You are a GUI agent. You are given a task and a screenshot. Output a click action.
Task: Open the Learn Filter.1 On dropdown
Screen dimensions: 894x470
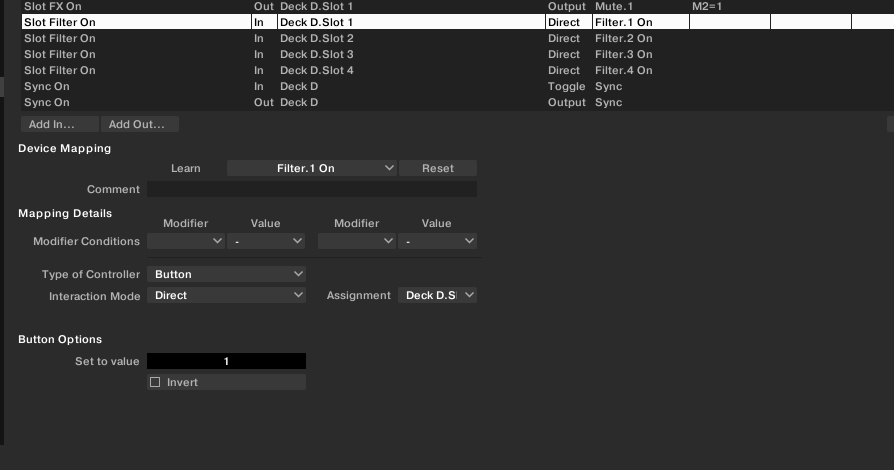point(311,168)
